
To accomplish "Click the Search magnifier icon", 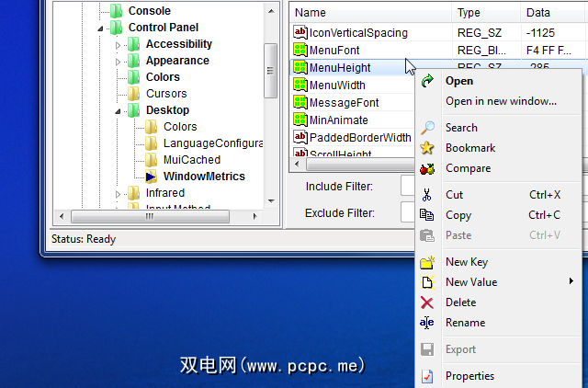I will [427, 128].
